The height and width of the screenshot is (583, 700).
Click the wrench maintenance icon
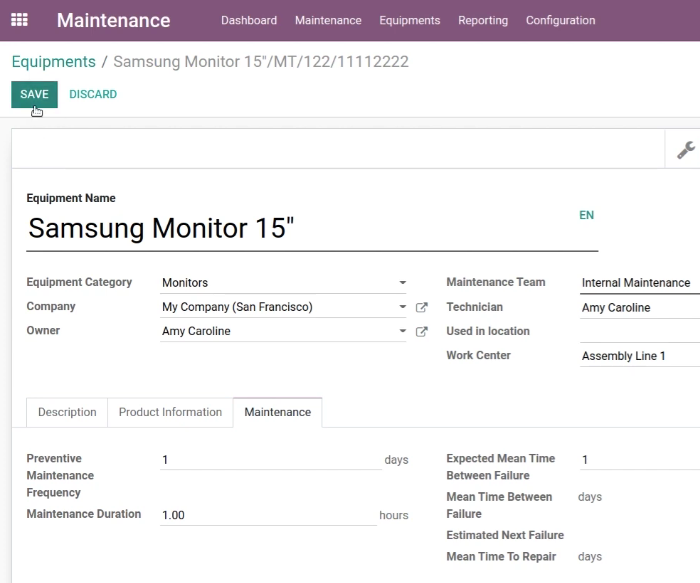click(x=686, y=150)
